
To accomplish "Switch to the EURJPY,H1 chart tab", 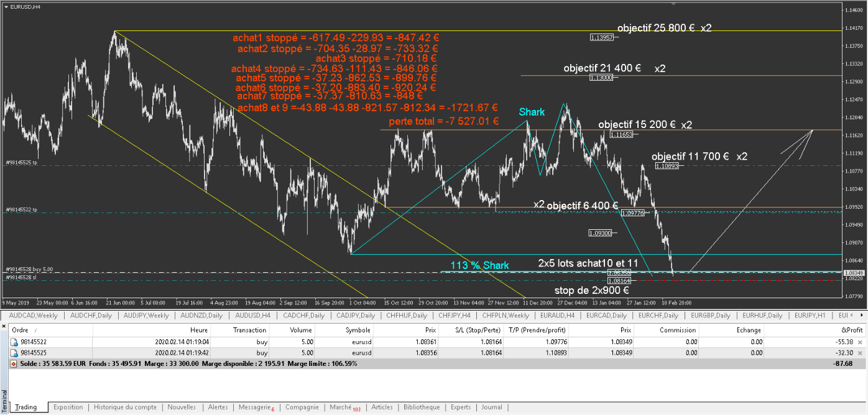I will click(x=811, y=316).
